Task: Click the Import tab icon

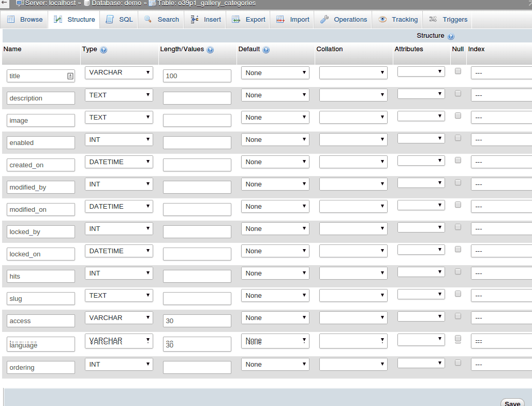Action: tap(280, 19)
